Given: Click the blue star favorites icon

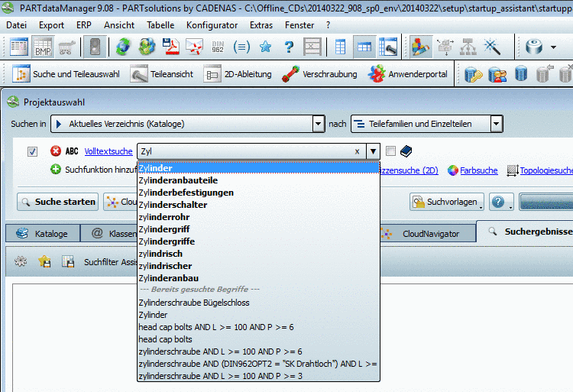Looking at the screenshot, I should 265,47.
